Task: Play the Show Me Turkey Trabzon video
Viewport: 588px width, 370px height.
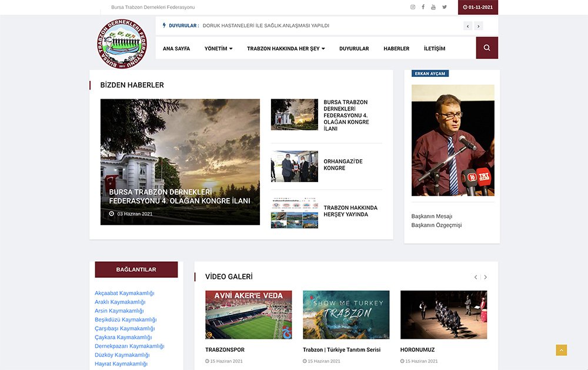Action: (346, 315)
